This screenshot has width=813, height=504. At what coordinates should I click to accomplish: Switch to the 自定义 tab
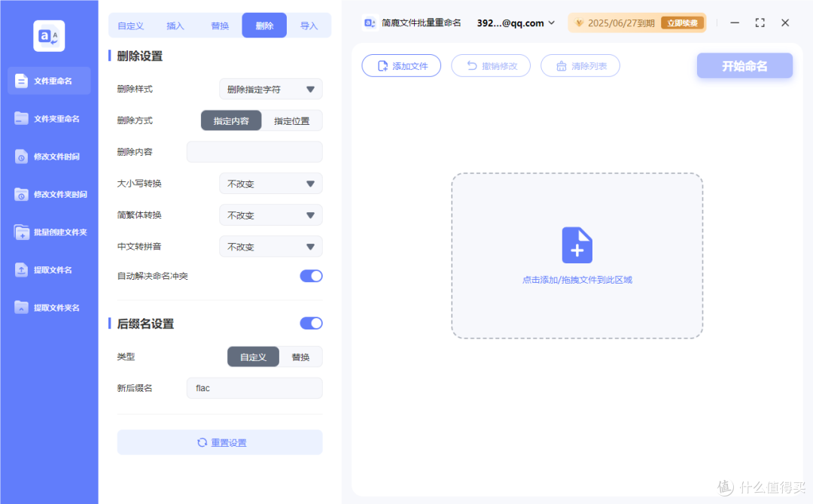point(131,26)
